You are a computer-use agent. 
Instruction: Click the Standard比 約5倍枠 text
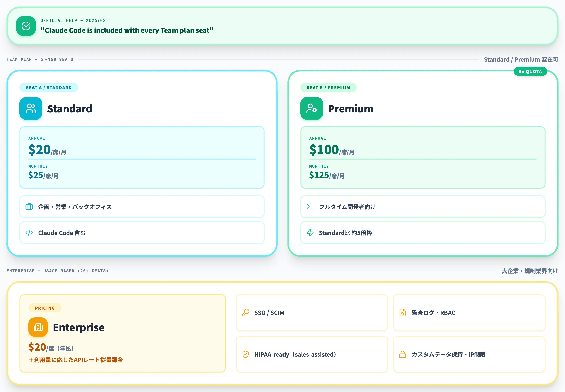pos(345,233)
